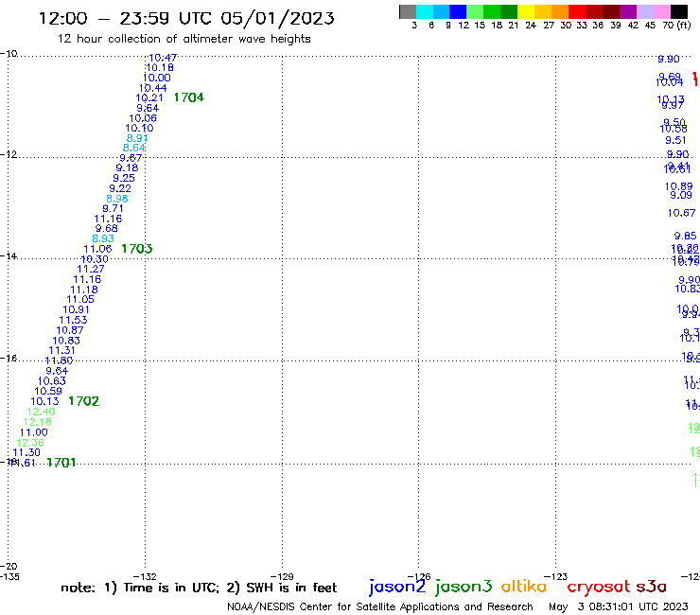Screen dimensions: 700x615
Task: Click the bright red legend swatch
Action: [577, 12]
